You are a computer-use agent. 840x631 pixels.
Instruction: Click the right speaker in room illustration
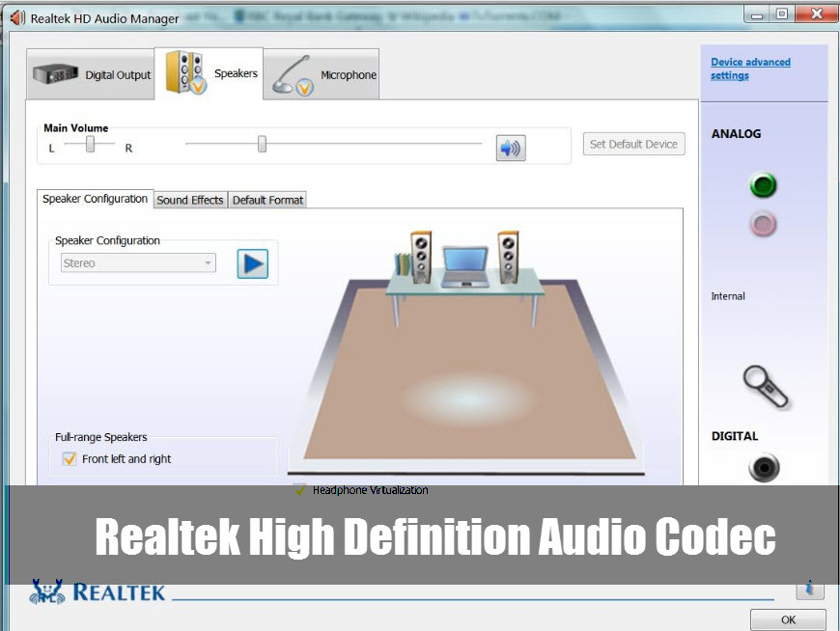coord(508,257)
